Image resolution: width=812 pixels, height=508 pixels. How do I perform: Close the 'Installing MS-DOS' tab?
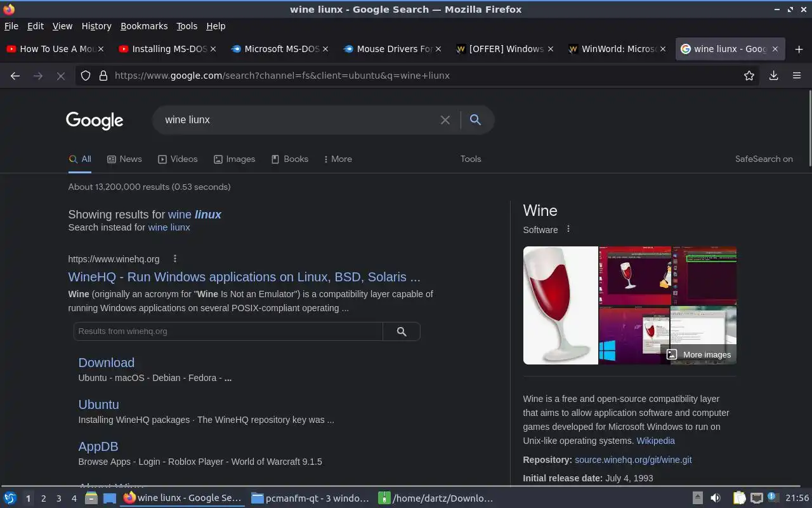point(213,49)
